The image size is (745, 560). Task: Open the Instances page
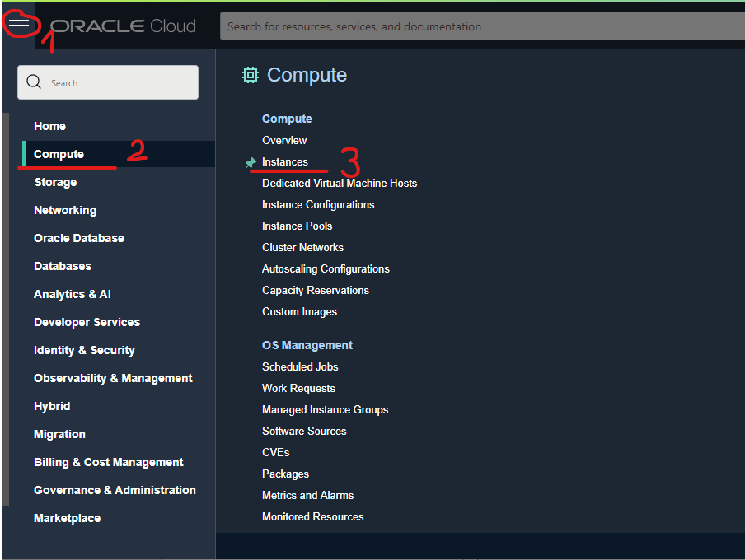point(285,162)
